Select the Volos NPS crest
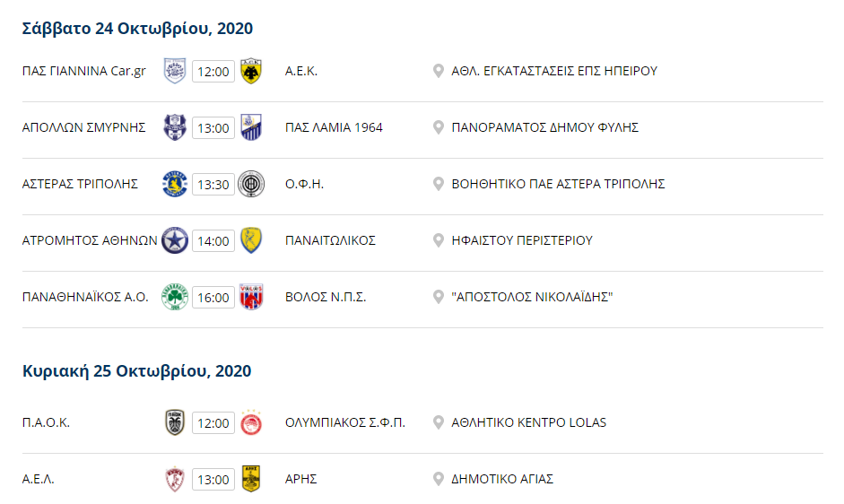 251,297
